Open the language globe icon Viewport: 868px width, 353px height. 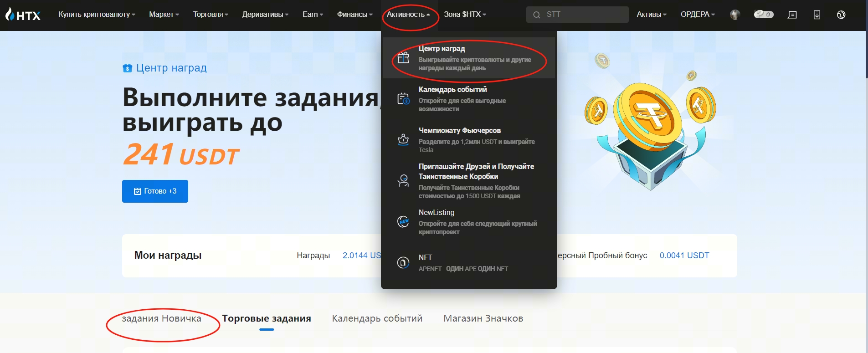[841, 15]
